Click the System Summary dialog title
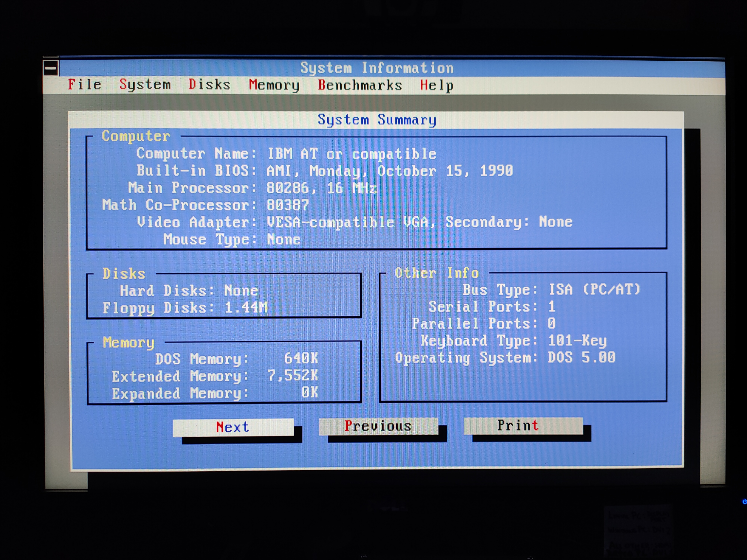 pos(376,120)
